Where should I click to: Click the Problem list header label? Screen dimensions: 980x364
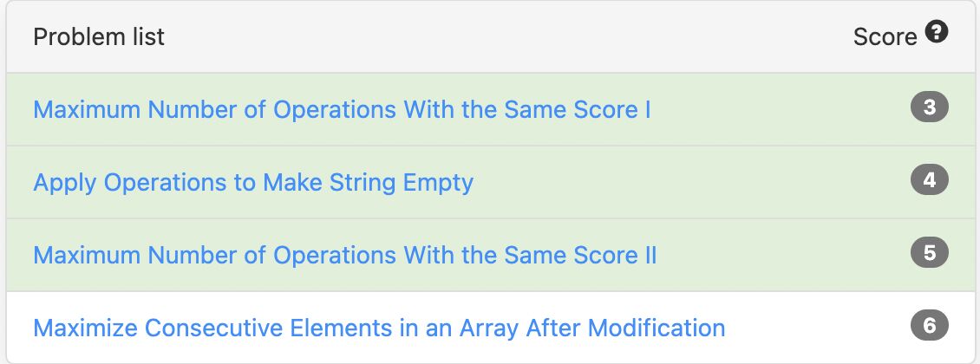[x=99, y=37]
